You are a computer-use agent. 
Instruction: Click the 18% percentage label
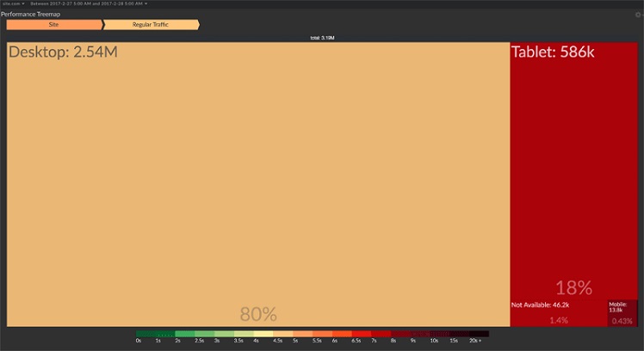click(573, 288)
